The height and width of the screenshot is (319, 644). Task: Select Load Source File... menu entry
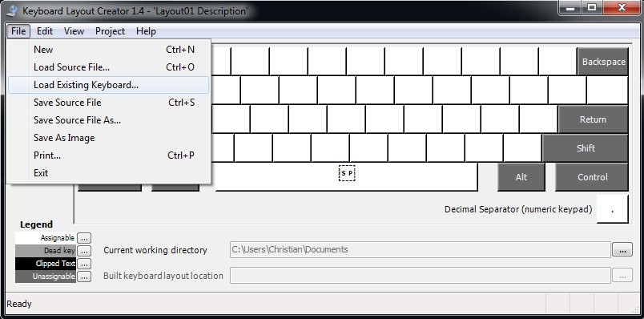[108, 67]
